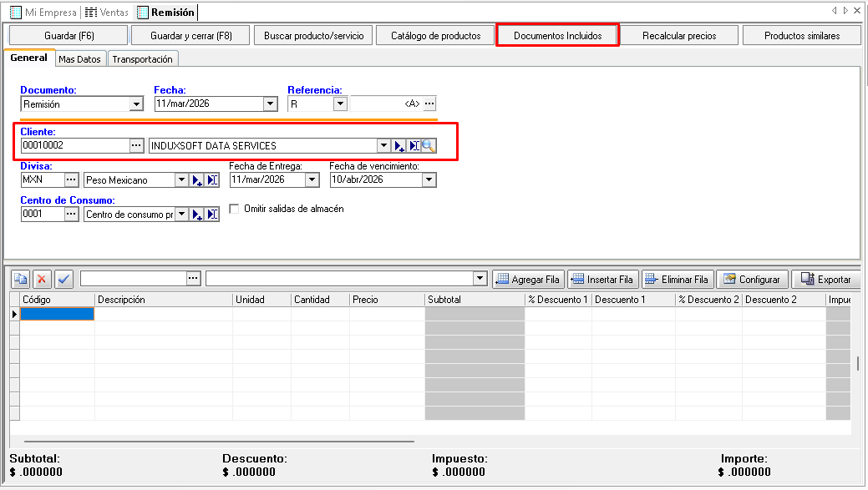The width and height of the screenshot is (868, 490).
Task: Click the Agregar Fila button
Action: click(530, 280)
